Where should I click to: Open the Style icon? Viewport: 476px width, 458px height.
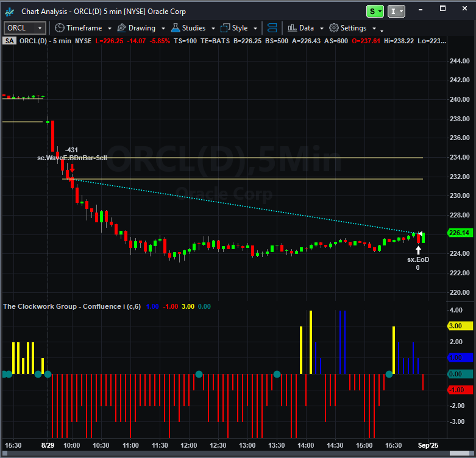pyautogui.click(x=226, y=28)
